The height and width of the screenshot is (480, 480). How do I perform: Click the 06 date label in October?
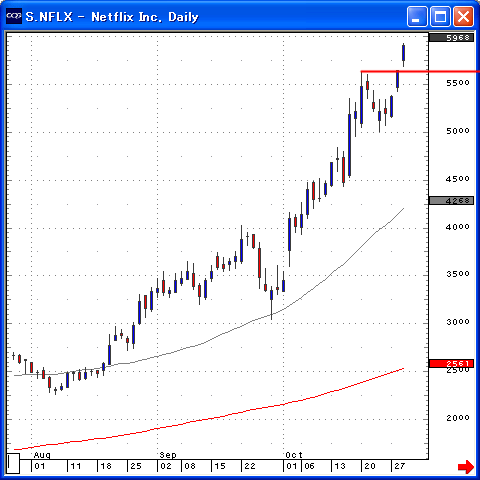(309, 466)
